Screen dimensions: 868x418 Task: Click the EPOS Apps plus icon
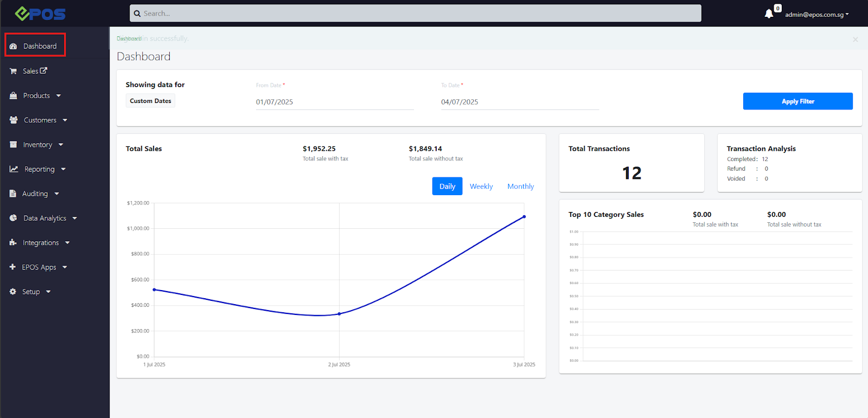(x=12, y=267)
